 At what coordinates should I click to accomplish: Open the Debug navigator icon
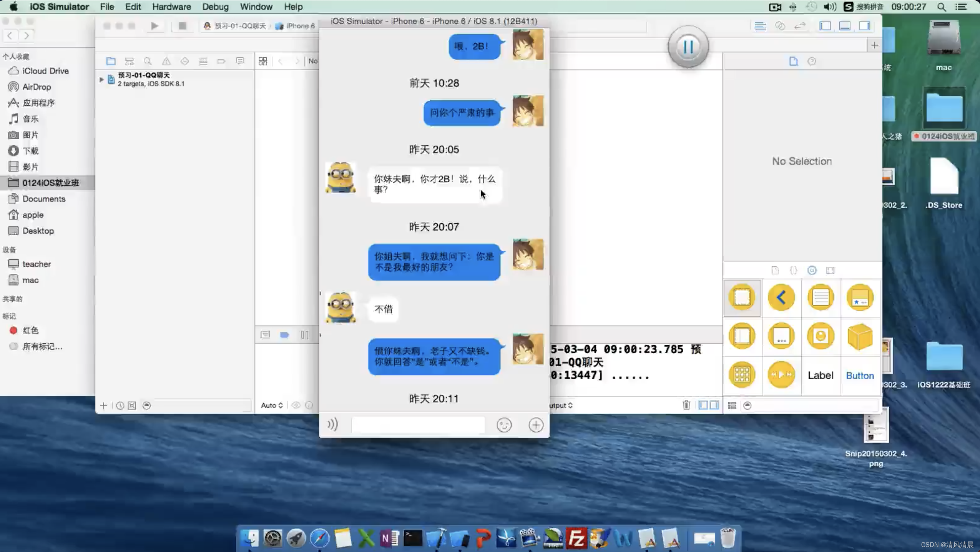point(203,61)
